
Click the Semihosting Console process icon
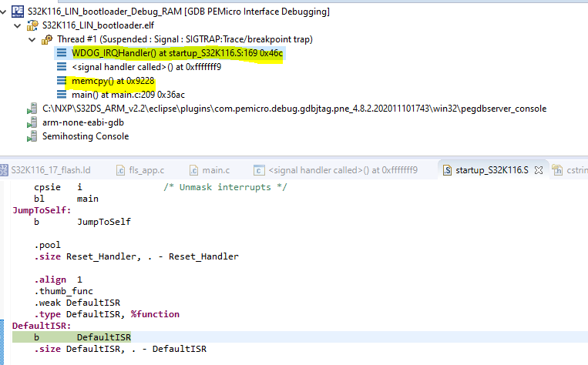click(x=32, y=136)
